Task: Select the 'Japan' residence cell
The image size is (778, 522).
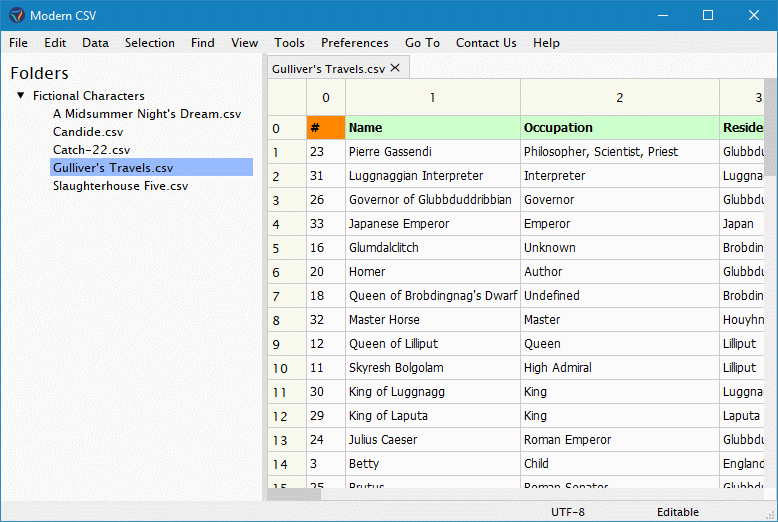Action: tap(742, 224)
